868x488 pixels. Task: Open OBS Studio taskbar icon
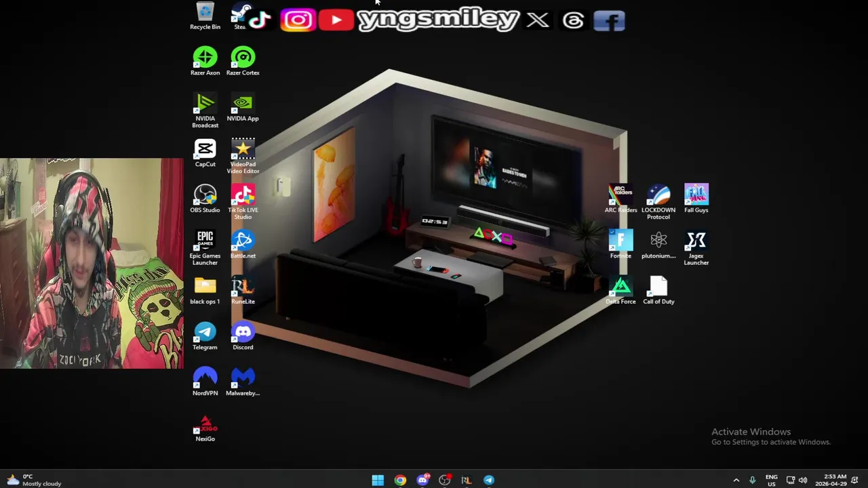pyautogui.click(x=445, y=480)
